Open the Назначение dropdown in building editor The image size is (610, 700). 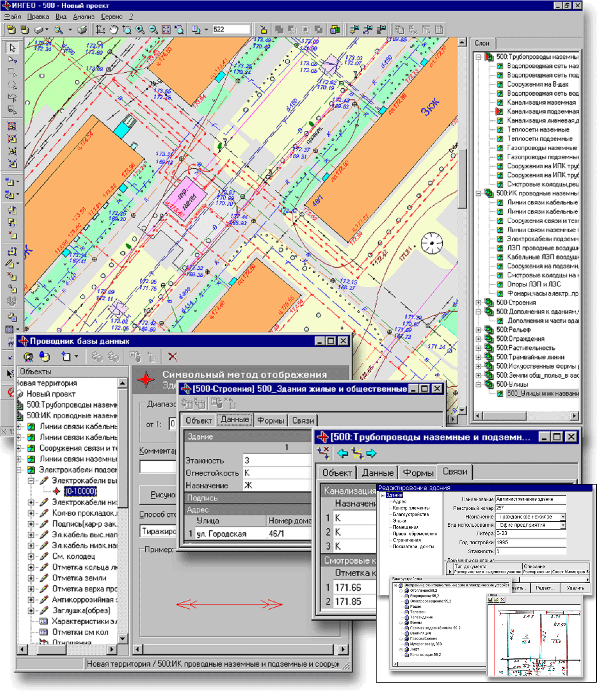[x=563, y=517]
